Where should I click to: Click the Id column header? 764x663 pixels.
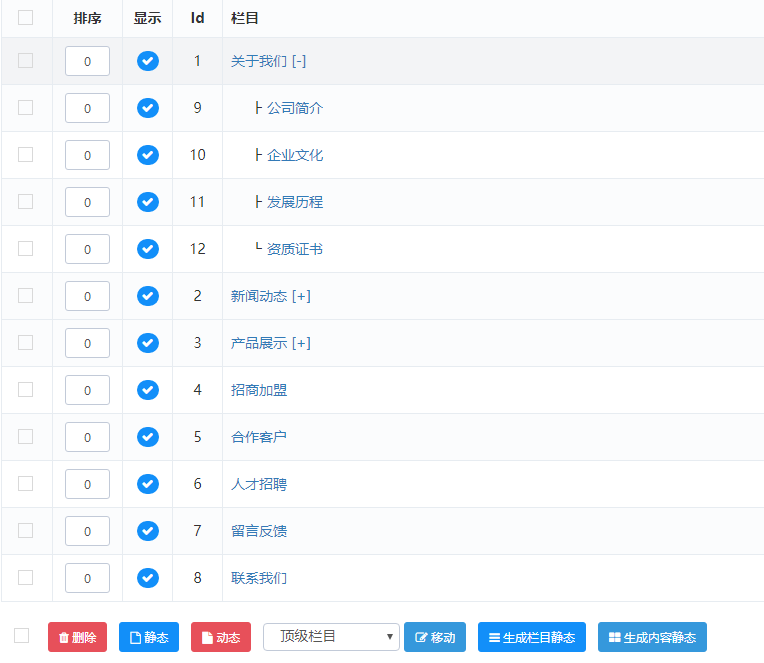197,18
